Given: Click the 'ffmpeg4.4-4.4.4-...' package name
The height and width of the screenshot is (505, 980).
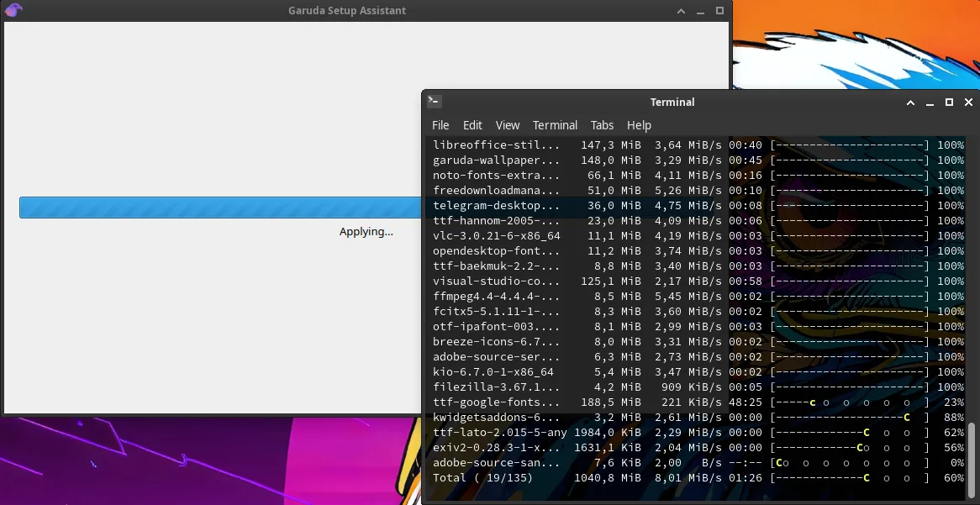Looking at the screenshot, I should [497, 297].
